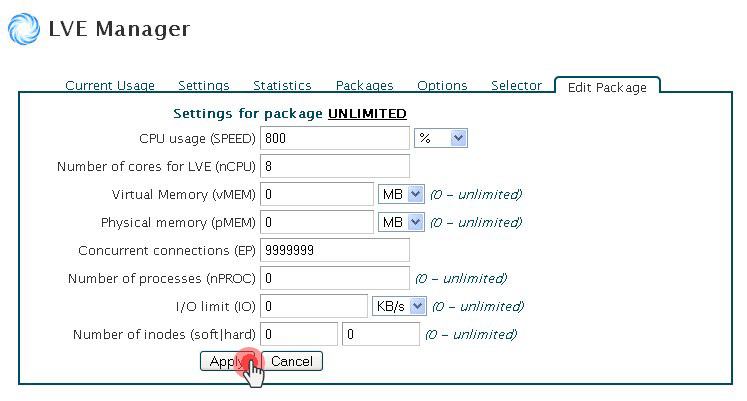Click the unlimited hint beside I/O limit

point(478,306)
